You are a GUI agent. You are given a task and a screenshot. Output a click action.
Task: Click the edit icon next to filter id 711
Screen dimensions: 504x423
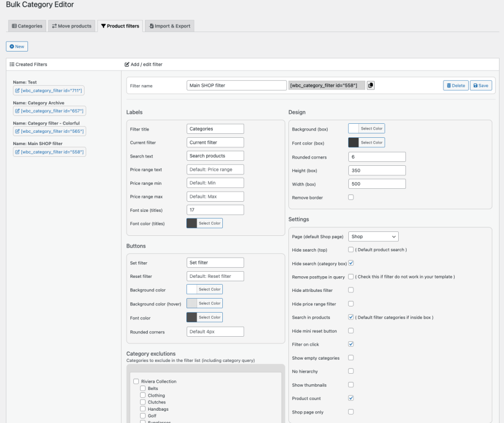pyautogui.click(x=18, y=90)
